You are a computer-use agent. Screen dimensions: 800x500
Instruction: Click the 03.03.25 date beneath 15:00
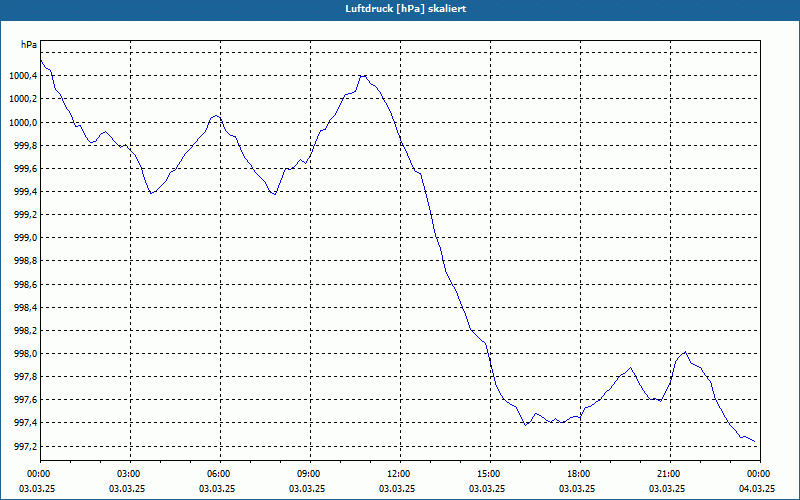pyautogui.click(x=487, y=489)
